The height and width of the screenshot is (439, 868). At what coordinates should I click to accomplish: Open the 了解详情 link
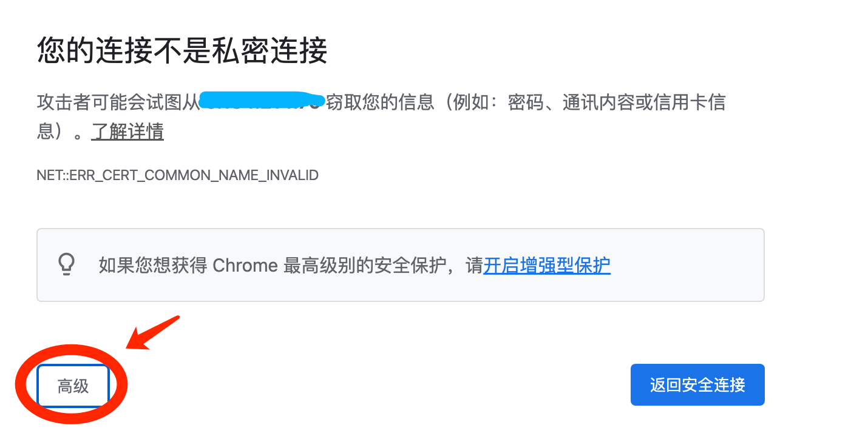127,132
